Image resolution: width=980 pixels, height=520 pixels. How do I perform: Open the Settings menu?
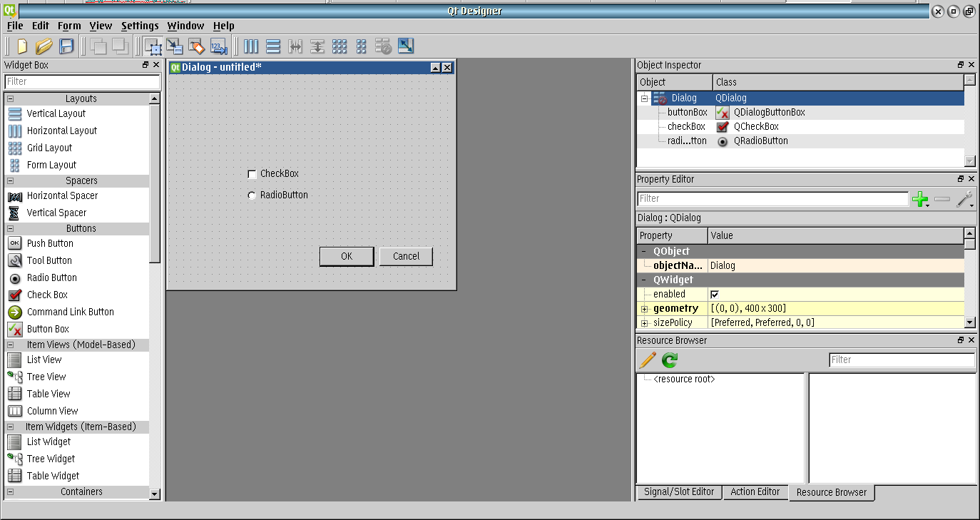(x=140, y=26)
